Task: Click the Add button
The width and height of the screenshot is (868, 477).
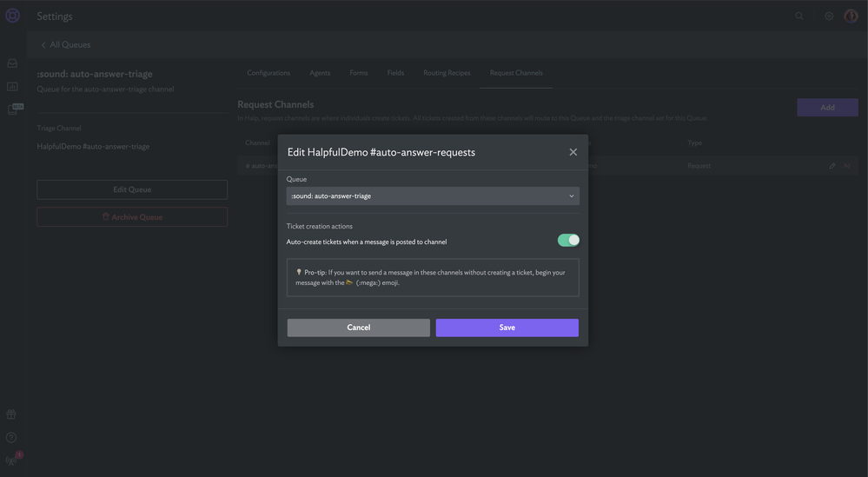Action: point(827,108)
